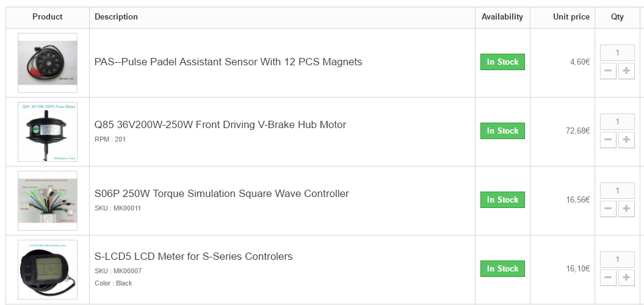Open Q85 36V200W-250W Front Driving Hub Motor link
The height and width of the screenshot is (305, 644).
(x=220, y=125)
